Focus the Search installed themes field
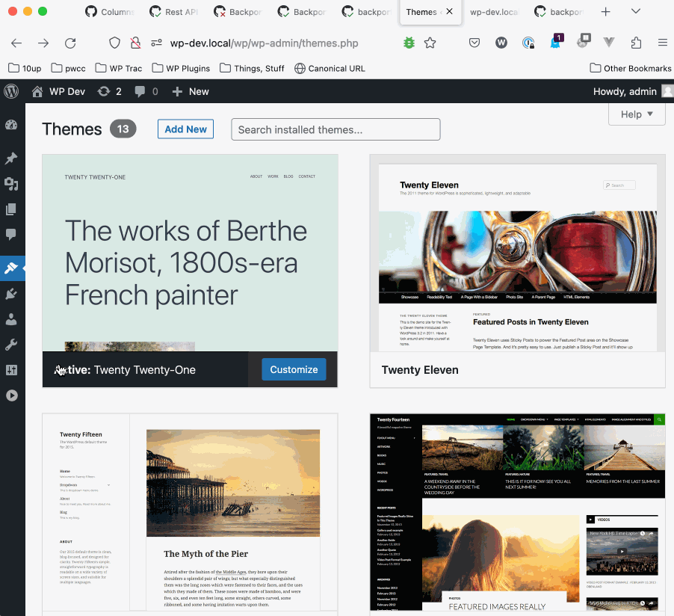Image resolution: width=674 pixels, height=616 pixels. pos(336,129)
